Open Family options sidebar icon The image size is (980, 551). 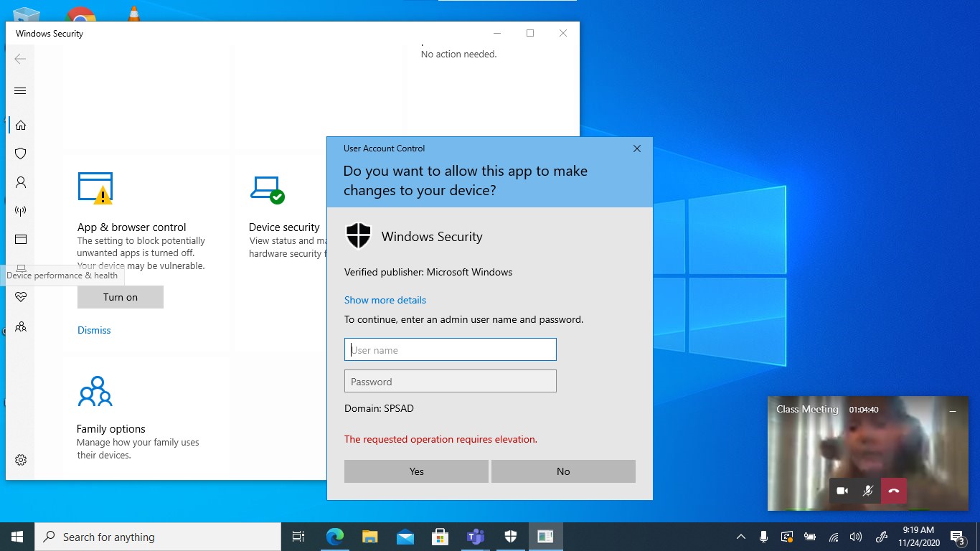pos(21,326)
